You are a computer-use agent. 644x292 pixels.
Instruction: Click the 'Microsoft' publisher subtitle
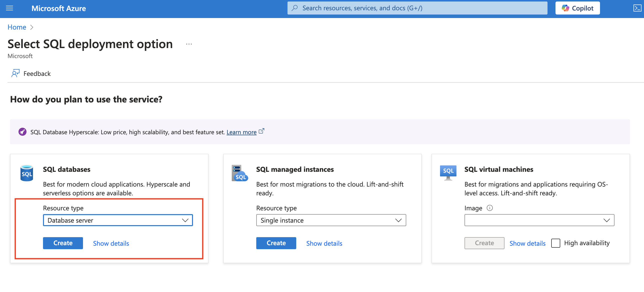[20, 56]
